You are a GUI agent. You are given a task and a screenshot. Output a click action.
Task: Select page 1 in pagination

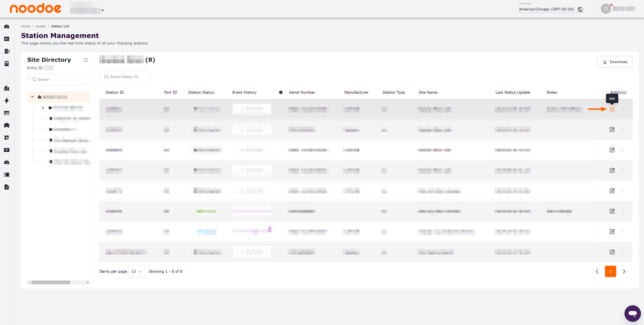(x=610, y=271)
